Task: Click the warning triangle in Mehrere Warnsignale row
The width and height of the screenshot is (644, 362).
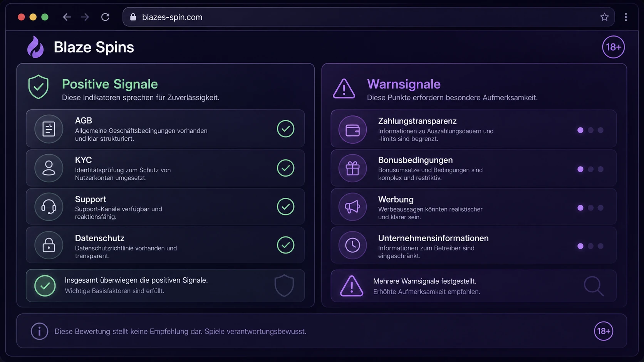Action: 351,286
